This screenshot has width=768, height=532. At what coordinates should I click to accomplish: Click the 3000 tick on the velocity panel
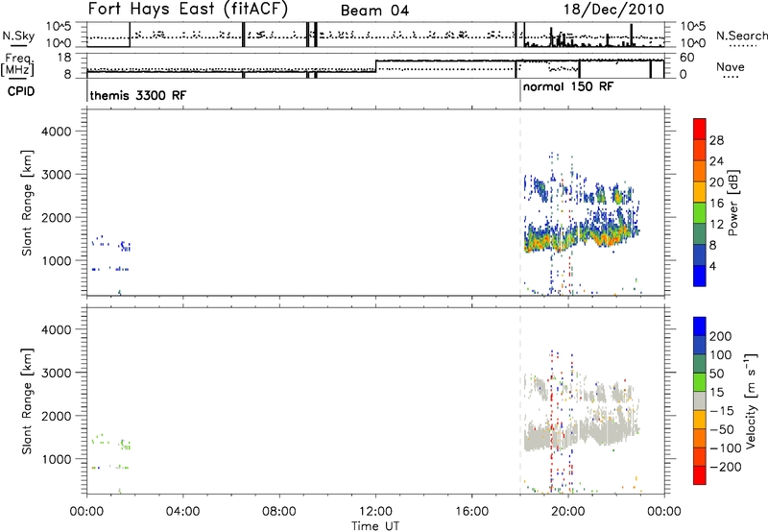[x=56, y=373]
